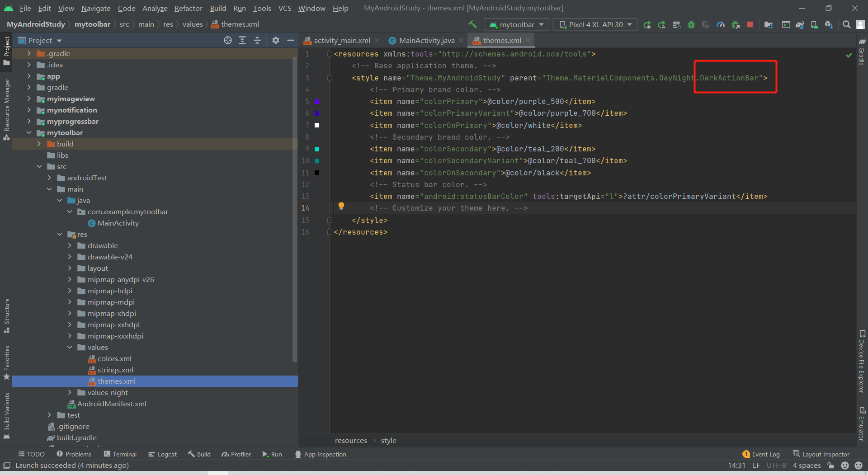This screenshot has height=475, width=868.
Task: Open the SDK Manager icon
Action: pos(829,24)
